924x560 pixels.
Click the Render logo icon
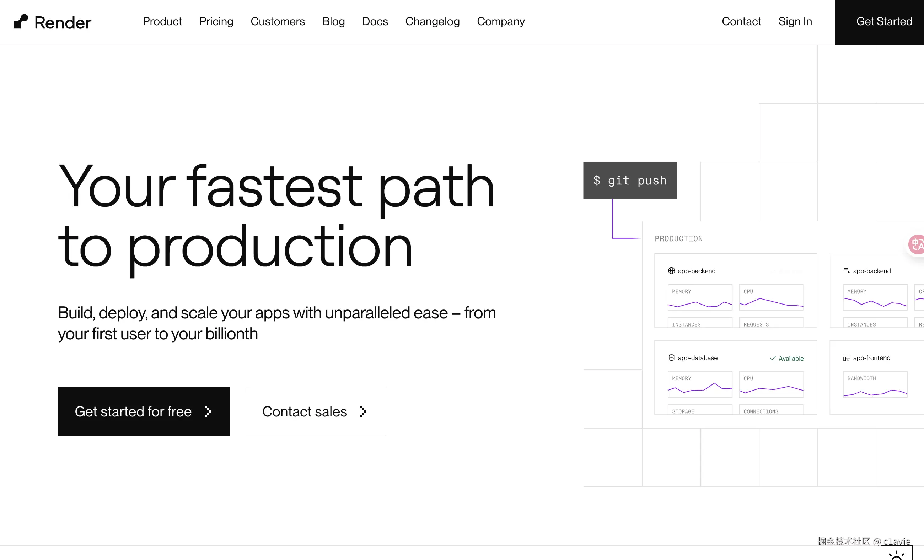21,21
